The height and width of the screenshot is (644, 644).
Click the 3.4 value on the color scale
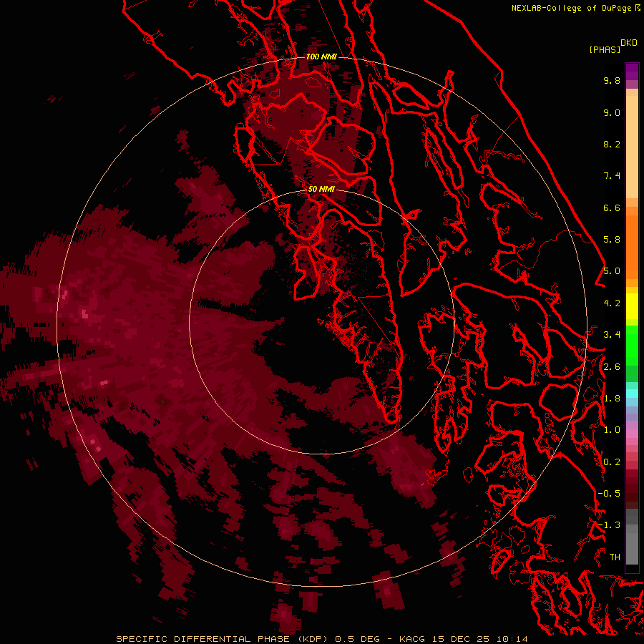612,335
